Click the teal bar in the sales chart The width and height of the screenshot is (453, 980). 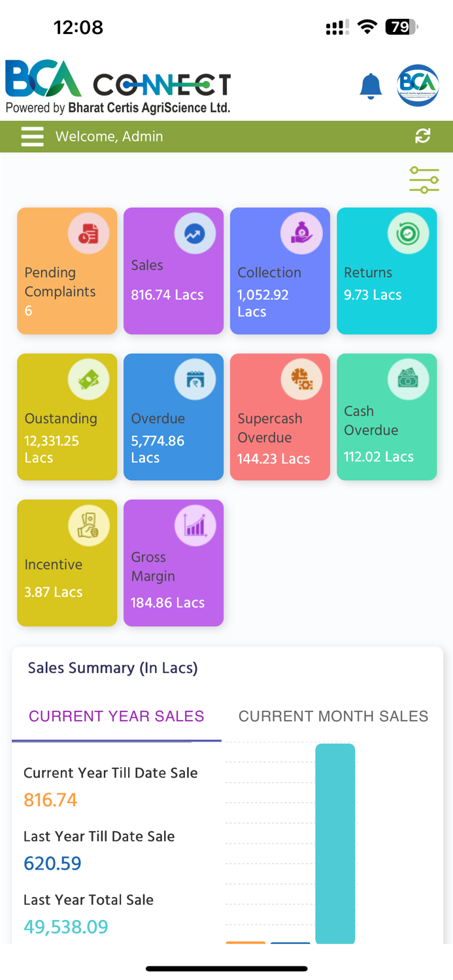pyautogui.click(x=335, y=843)
